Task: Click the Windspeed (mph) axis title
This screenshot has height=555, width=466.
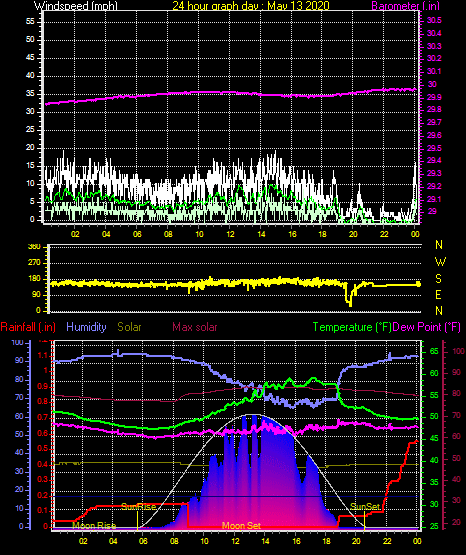Action: (x=76, y=6)
